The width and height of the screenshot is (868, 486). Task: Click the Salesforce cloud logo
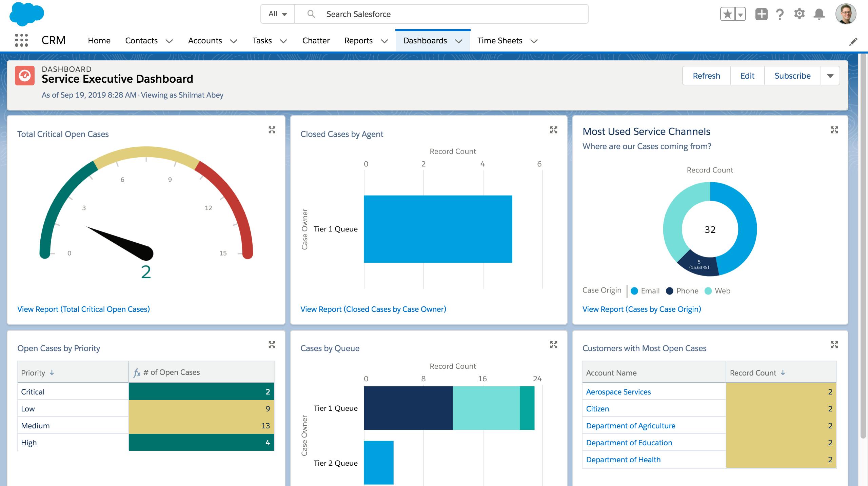27,14
